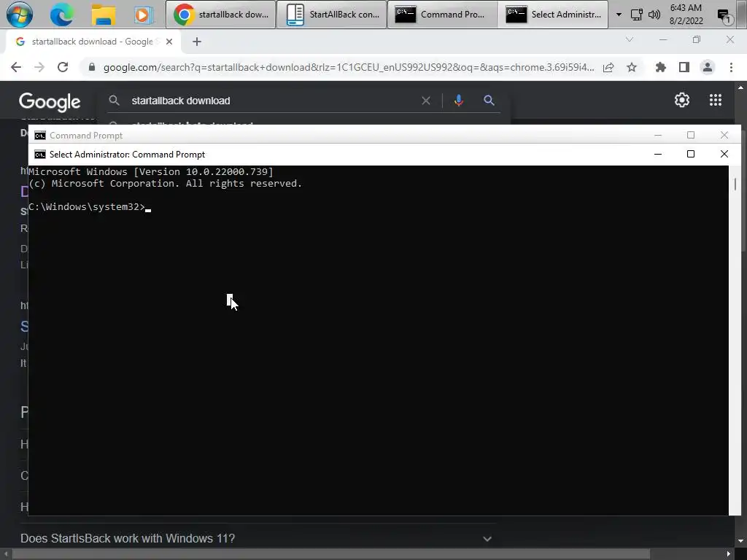Maximize the Administrator Command Prompt window
The image size is (747, 560).
click(691, 154)
